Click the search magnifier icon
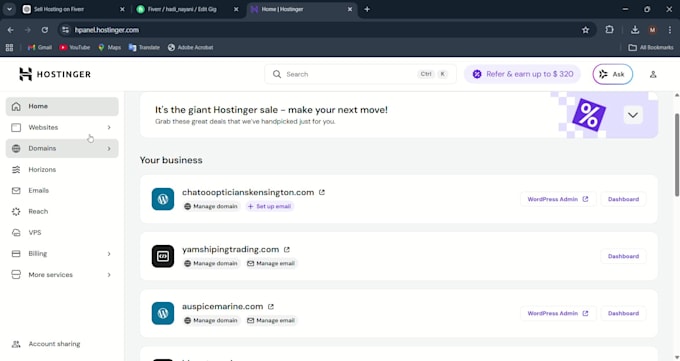The width and height of the screenshot is (680, 361). tap(277, 74)
